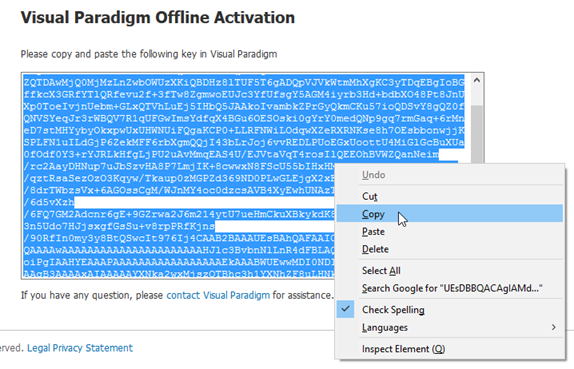Click the Languages submenu arrow

tap(554, 327)
